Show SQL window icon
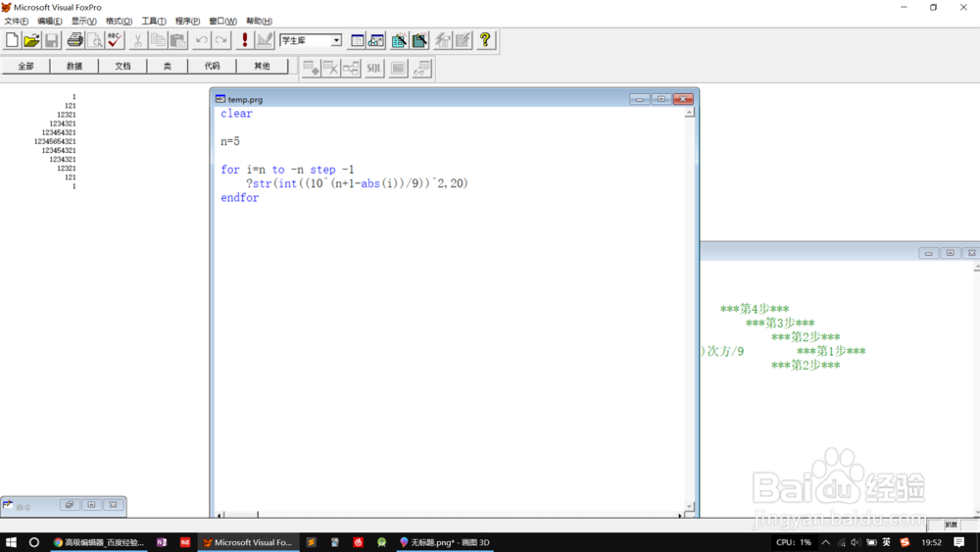The image size is (980, 552). click(x=373, y=68)
